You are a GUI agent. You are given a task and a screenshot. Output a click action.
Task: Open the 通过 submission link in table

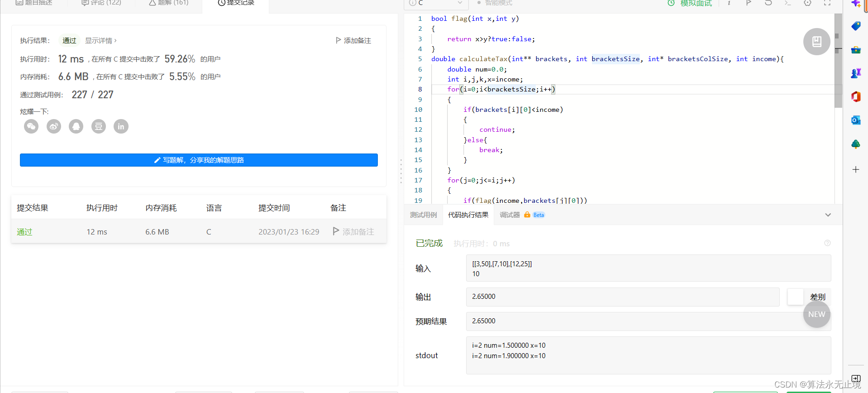pyautogui.click(x=24, y=232)
